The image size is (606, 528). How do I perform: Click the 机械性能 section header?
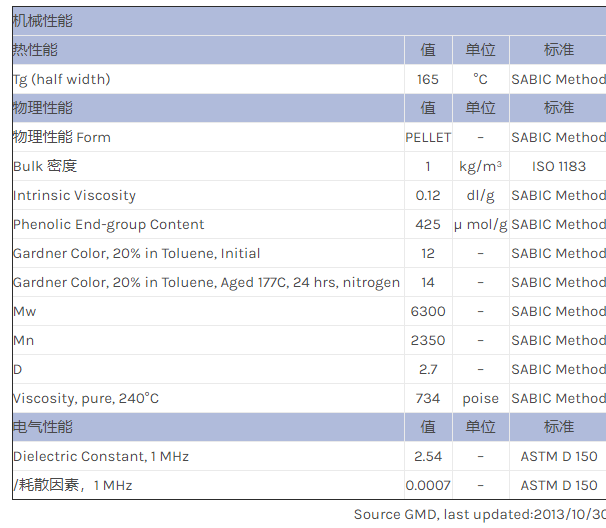pyautogui.click(x=42, y=21)
